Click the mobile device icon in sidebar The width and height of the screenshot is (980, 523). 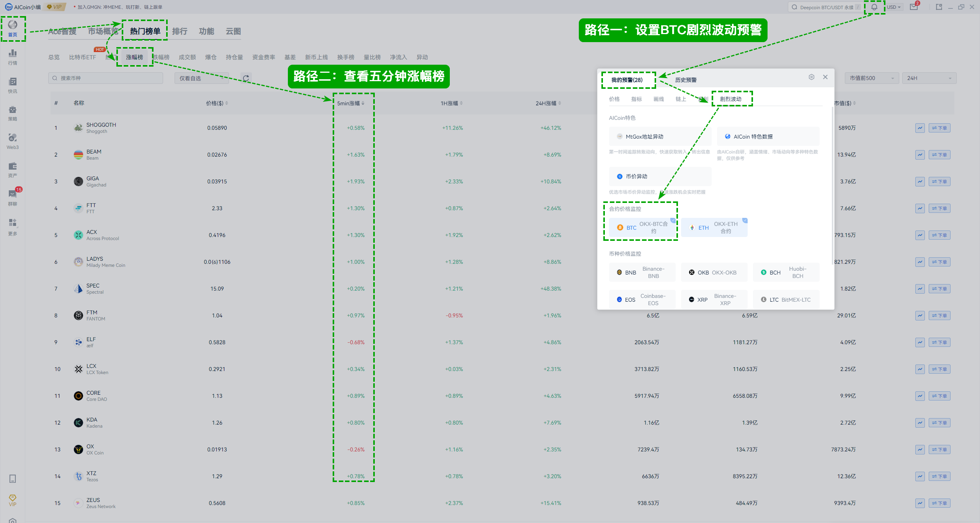coord(13,479)
